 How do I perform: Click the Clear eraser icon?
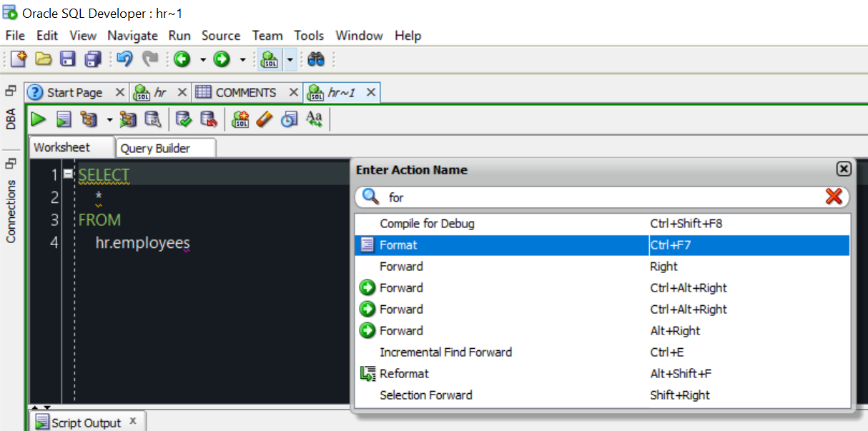pyautogui.click(x=265, y=119)
